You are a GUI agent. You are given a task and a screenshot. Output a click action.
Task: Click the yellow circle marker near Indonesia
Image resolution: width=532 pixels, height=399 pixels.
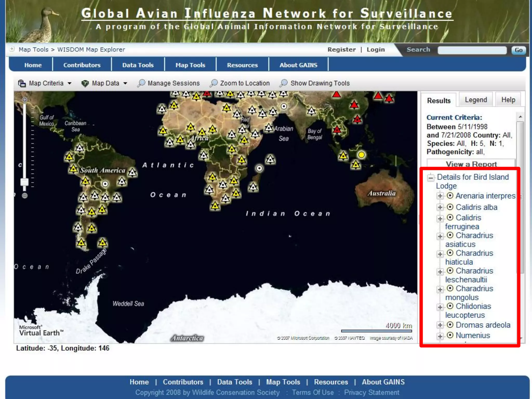(x=361, y=155)
